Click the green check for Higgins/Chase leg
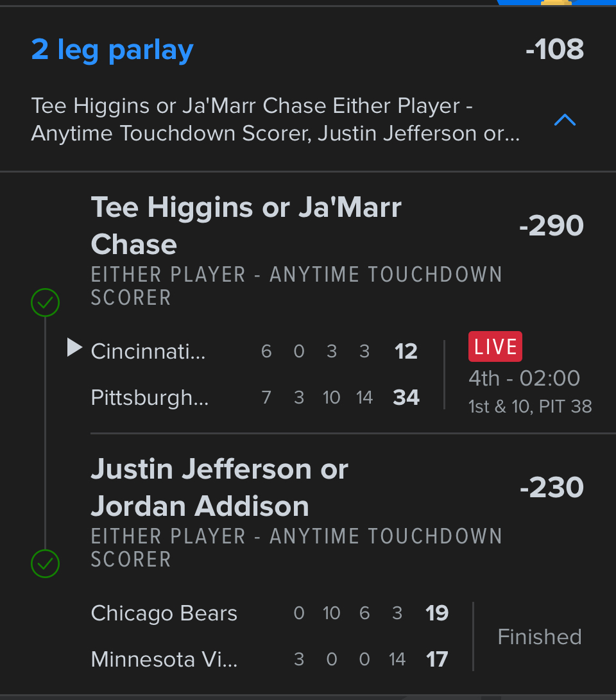The height and width of the screenshot is (700, 616). [46, 302]
